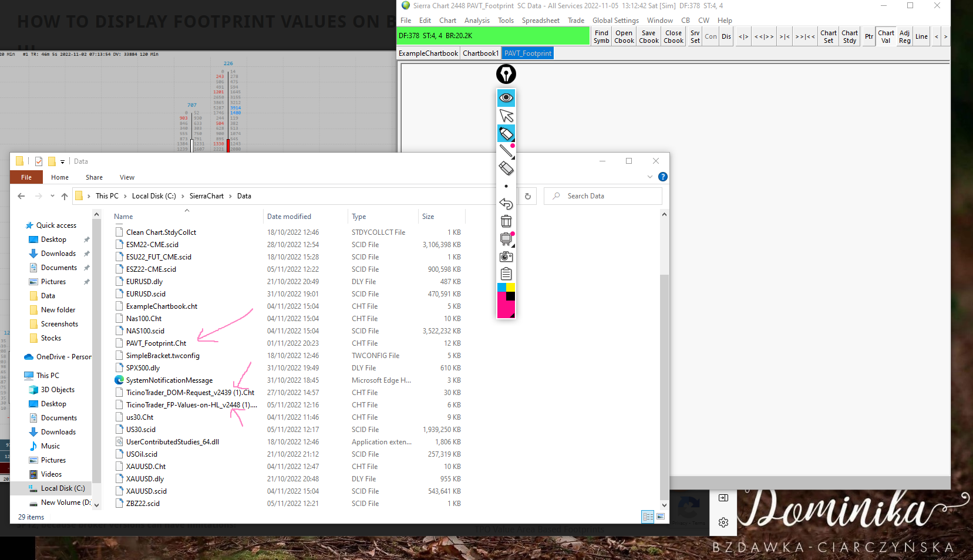Click the Chart Set button
The width and height of the screenshot is (973, 560).
(x=829, y=36)
